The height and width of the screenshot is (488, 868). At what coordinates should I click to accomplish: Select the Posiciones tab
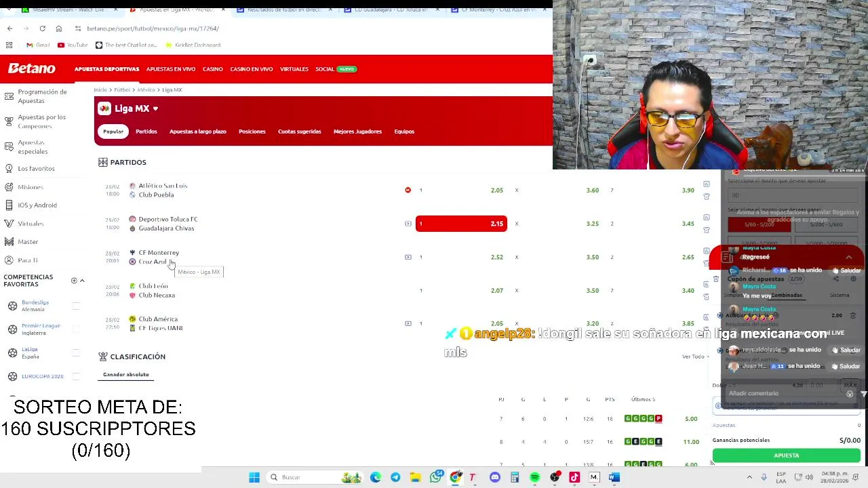coord(252,131)
